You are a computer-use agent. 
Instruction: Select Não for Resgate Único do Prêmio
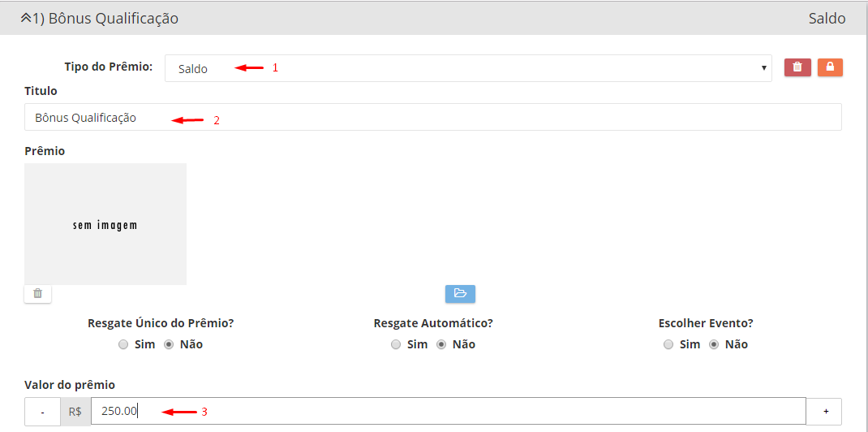pyautogui.click(x=169, y=344)
